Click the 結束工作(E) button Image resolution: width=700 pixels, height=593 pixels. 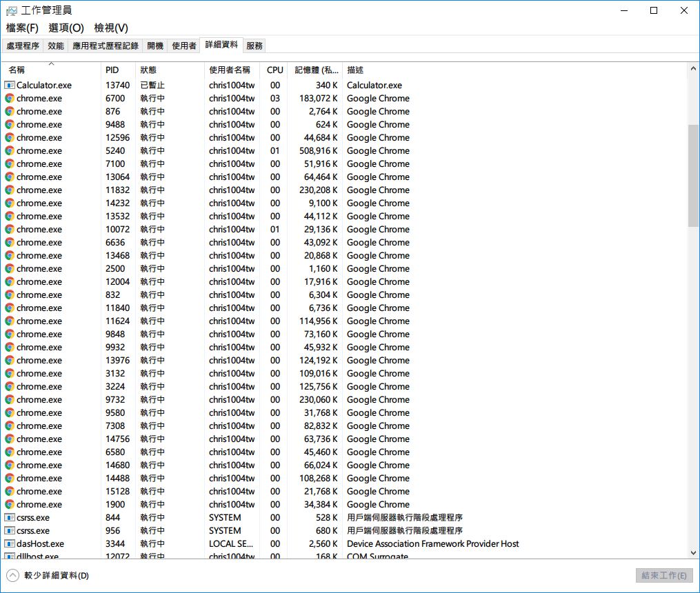click(x=663, y=575)
